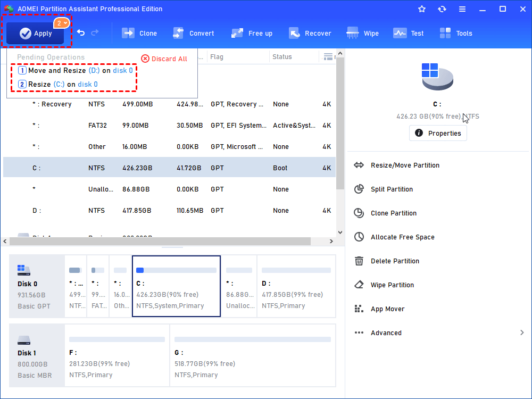
Task: Click the Advanced option label
Action: 386,333
